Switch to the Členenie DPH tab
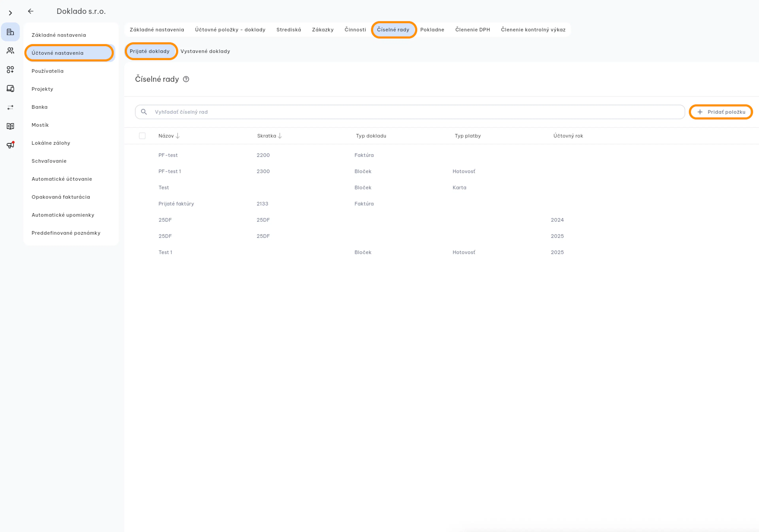The height and width of the screenshot is (532, 759). click(472, 30)
